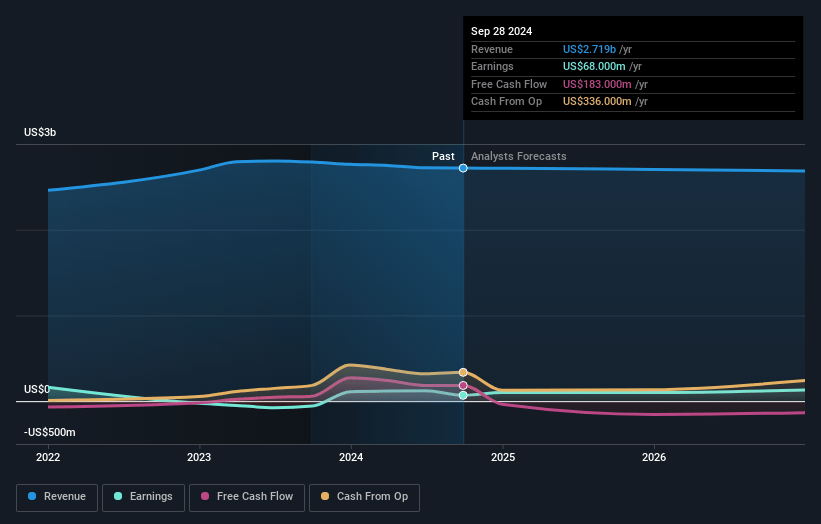The width and height of the screenshot is (821, 524).
Task: Click the 2024 x-axis label
Action: tap(351, 458)
